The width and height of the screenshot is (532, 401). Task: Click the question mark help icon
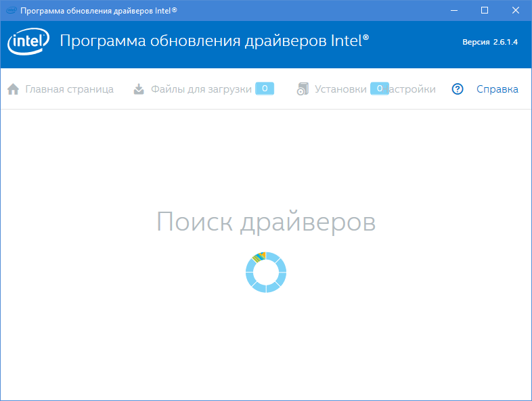(x=458, y=89)
